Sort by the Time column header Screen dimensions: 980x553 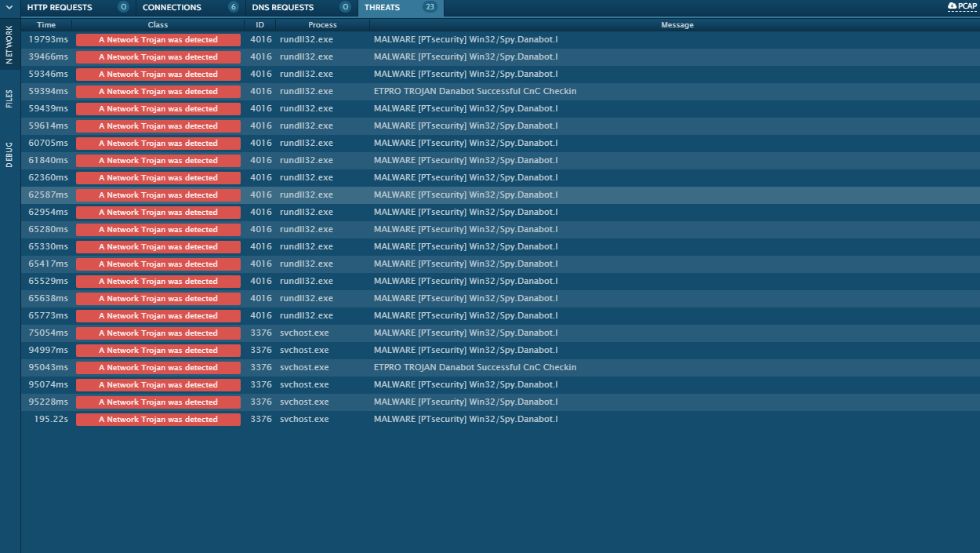(46, 25)
